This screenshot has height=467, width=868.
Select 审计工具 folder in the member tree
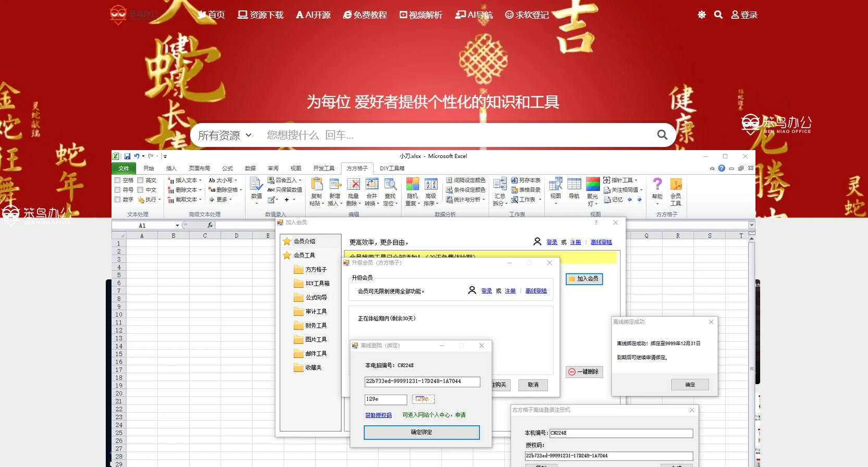(x=311, y=311)
